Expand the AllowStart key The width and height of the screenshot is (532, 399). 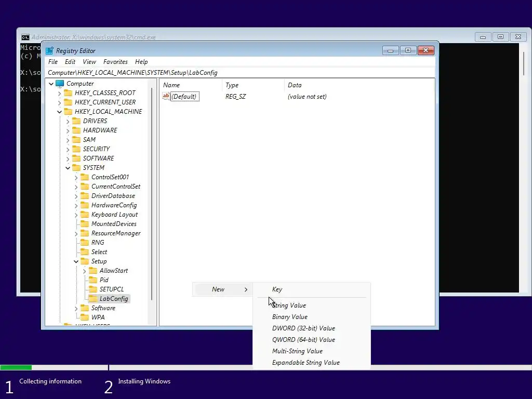point(85,271)
